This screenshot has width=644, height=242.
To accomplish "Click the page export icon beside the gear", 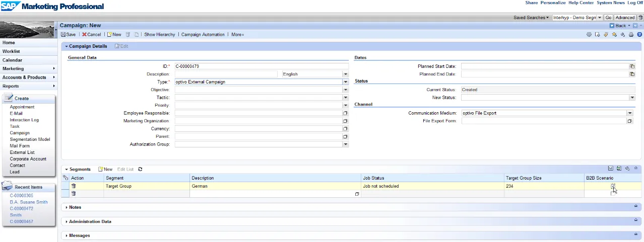I will click(597, 35).
